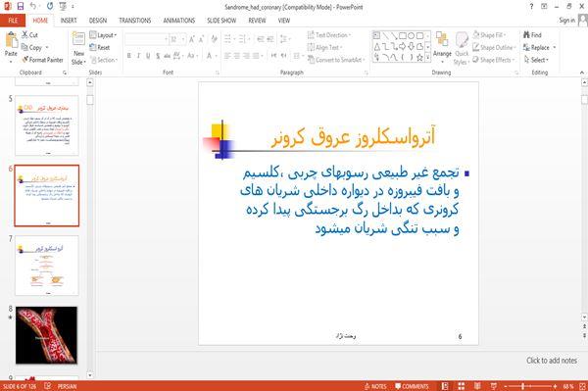
Task: Open Shape Outline dropdown
Action: 494,47
